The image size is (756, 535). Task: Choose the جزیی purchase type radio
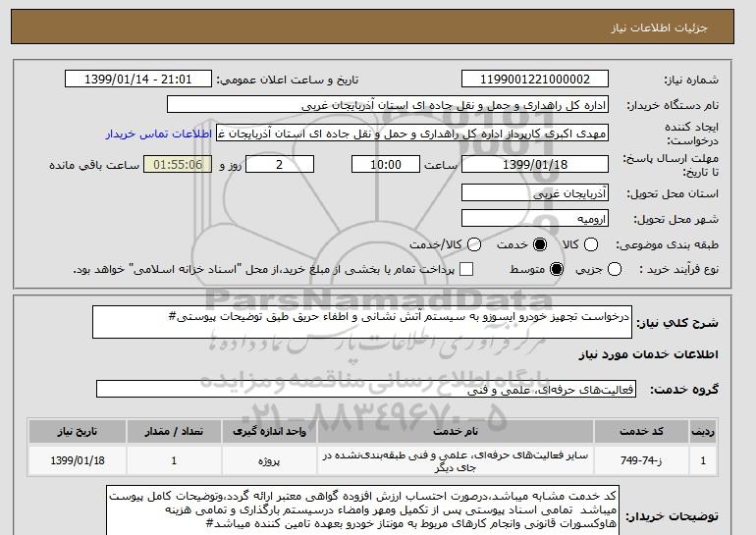tap(615, 269)
